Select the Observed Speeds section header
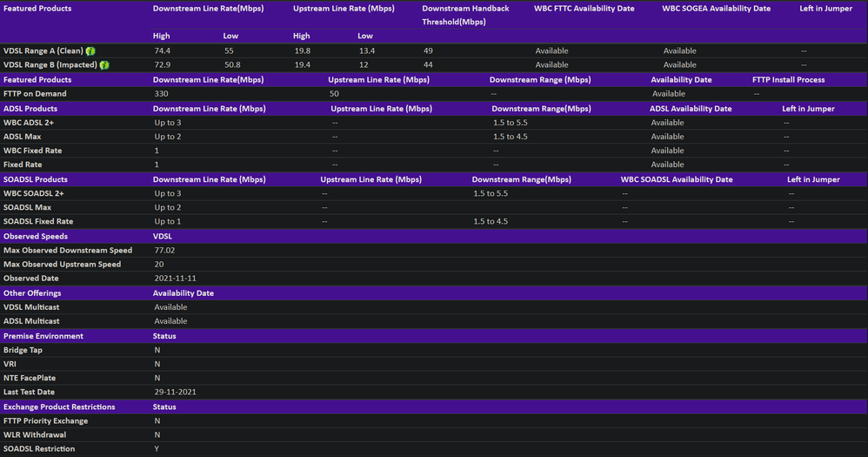This screenshot has width=868, height=457. tap(36, 236)
